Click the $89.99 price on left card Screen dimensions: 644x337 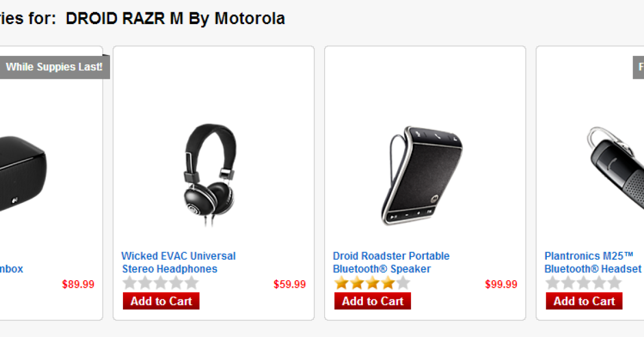tap(78, 284)
